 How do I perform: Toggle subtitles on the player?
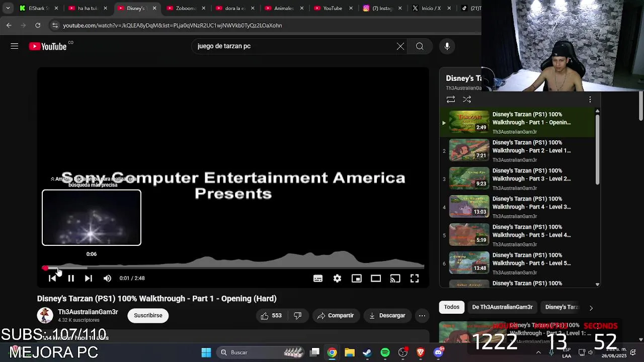point(318,278)
